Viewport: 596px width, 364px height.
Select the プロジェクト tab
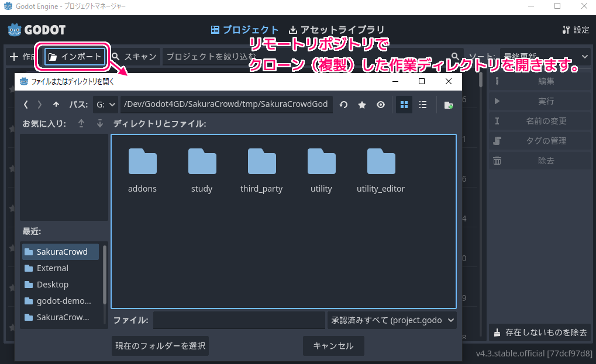pos(245,30)
